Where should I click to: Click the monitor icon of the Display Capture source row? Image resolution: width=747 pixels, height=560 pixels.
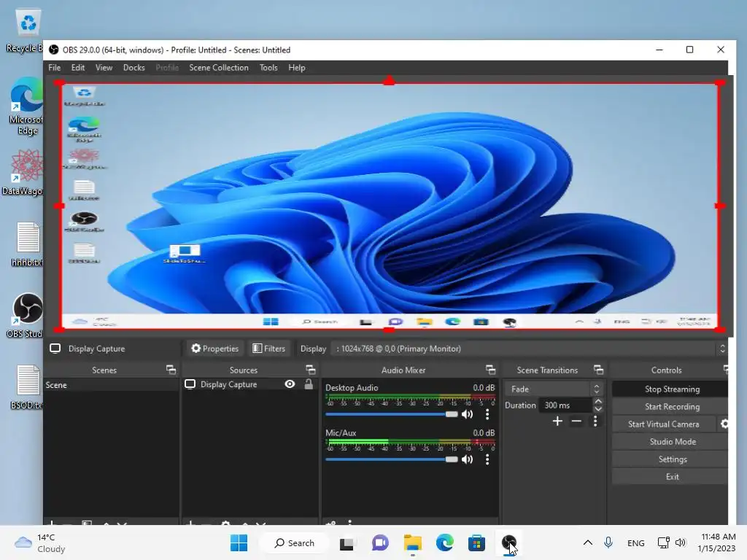coord(190,384)
